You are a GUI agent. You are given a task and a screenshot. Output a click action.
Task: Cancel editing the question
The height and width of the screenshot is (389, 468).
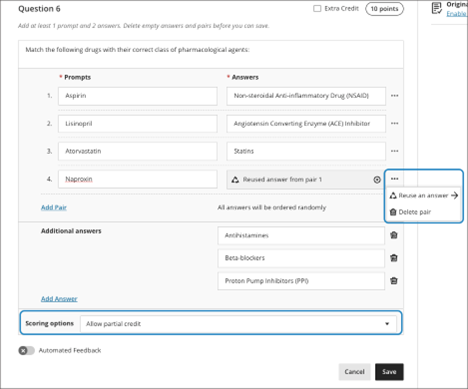pos(354,372)
